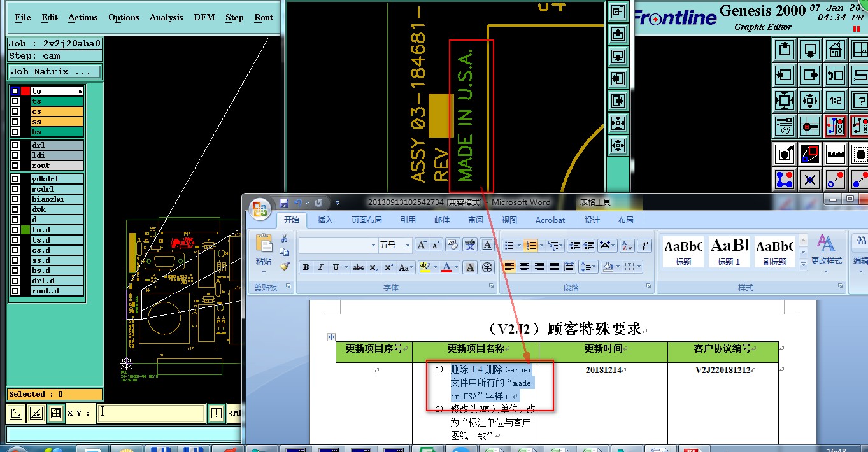The height and width of the screenshot is (452, 868).
Task: Toggle checkbox for layer cs
Action: pos(15,111)
